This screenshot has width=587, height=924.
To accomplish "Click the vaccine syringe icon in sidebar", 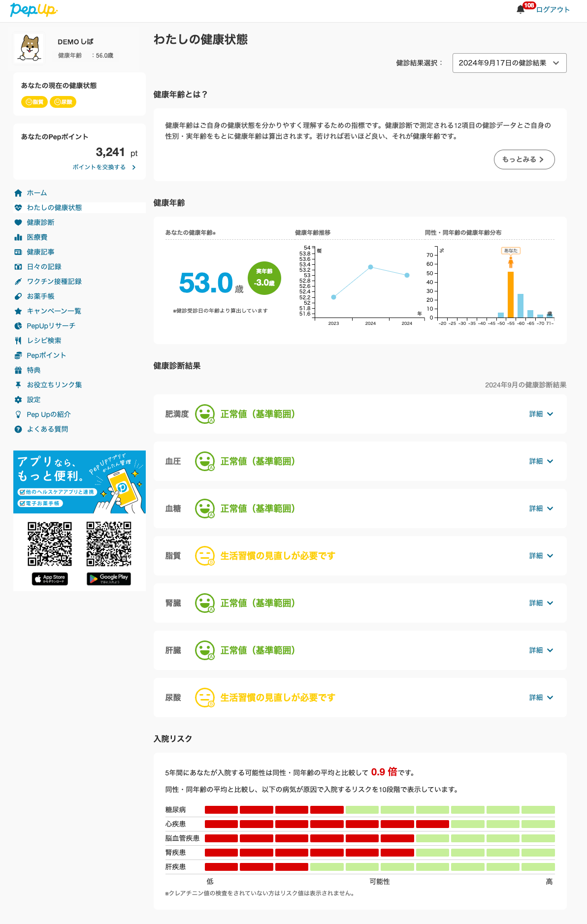I will point(18,282).
